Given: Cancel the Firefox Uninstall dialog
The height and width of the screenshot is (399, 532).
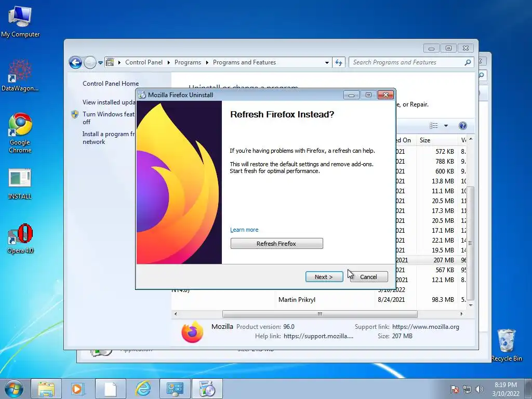Looking at the screenshot, I should [368, 277].
